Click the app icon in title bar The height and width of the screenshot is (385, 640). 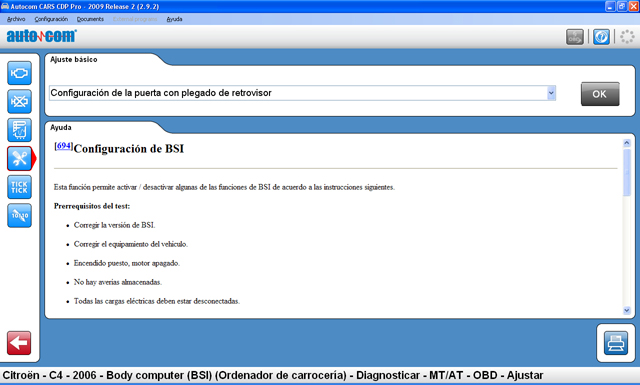coord(5,6)
